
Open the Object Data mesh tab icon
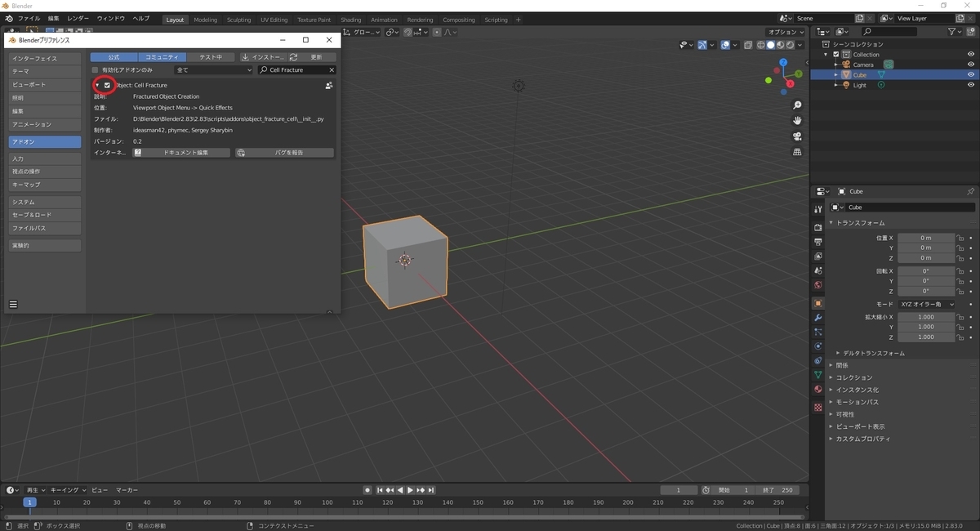point(817,375)
